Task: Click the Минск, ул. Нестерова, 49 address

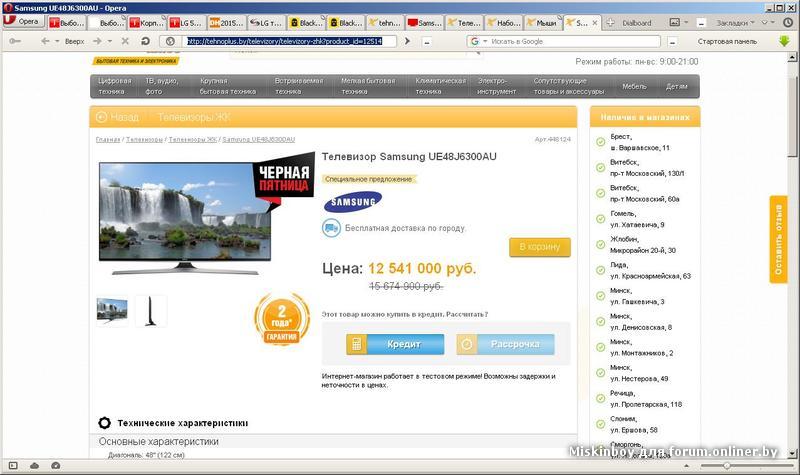Action: 639,373
